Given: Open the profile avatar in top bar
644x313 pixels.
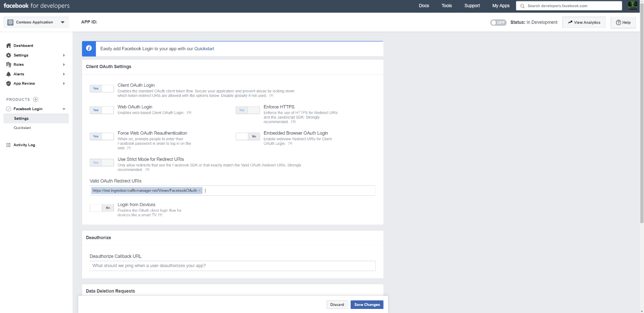Looking at the screenshot, I should (633, 5).
